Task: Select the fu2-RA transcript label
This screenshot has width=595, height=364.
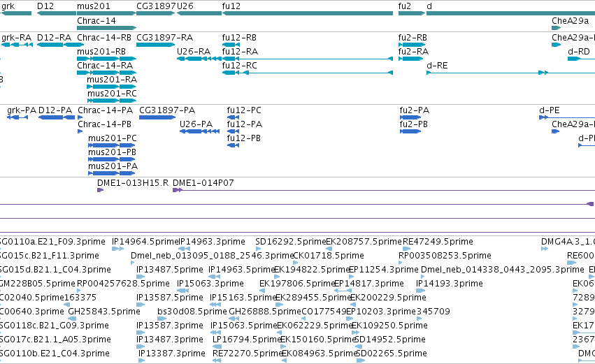Action: pos(413,52)
